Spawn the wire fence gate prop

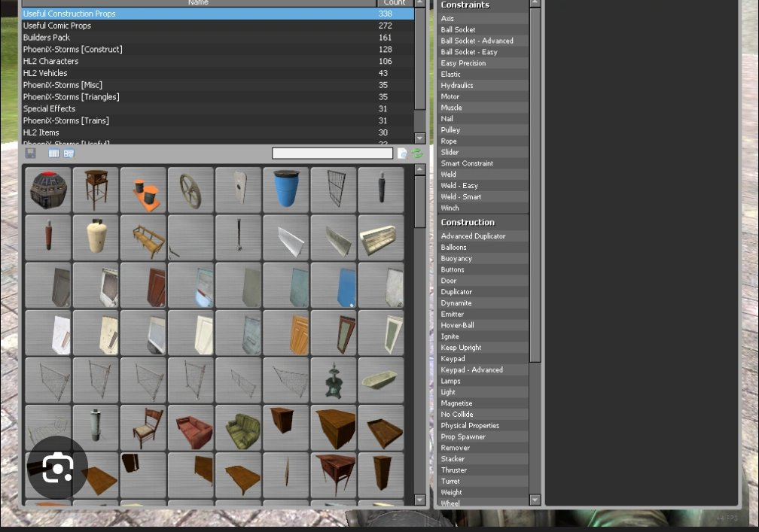(334, 190)
